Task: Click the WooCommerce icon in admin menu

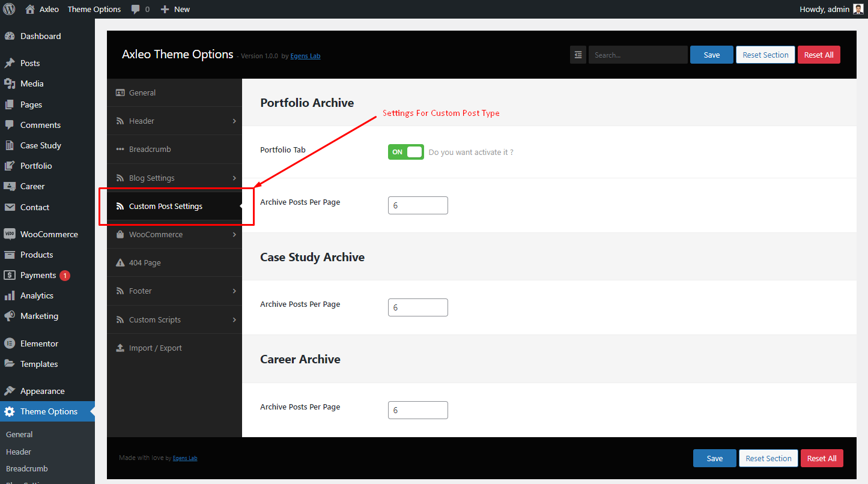Action: [10, 234]
